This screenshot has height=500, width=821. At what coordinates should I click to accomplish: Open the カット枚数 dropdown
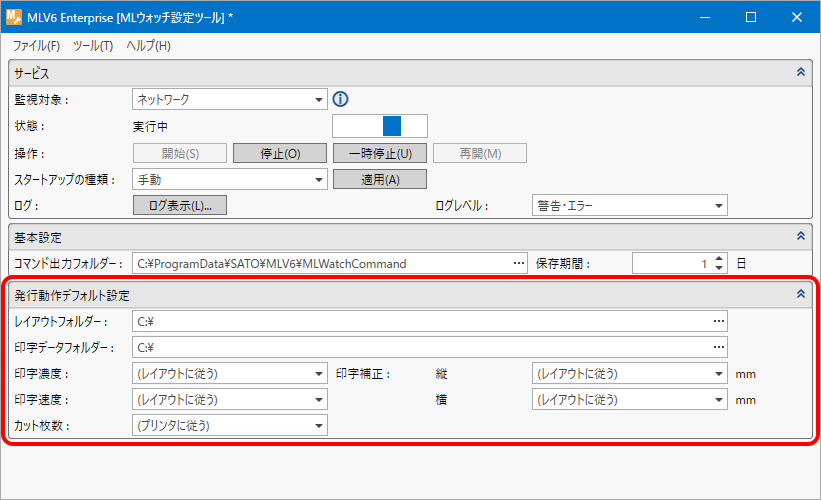230,425
